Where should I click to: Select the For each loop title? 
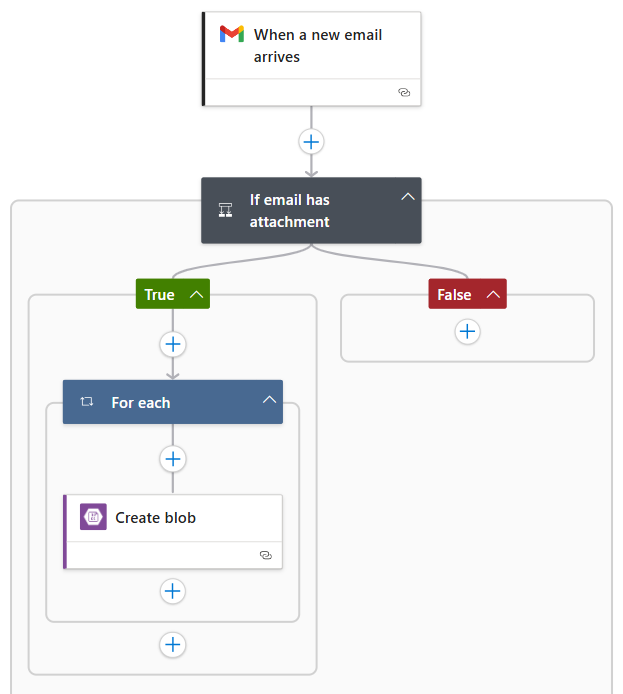point(141,403)
